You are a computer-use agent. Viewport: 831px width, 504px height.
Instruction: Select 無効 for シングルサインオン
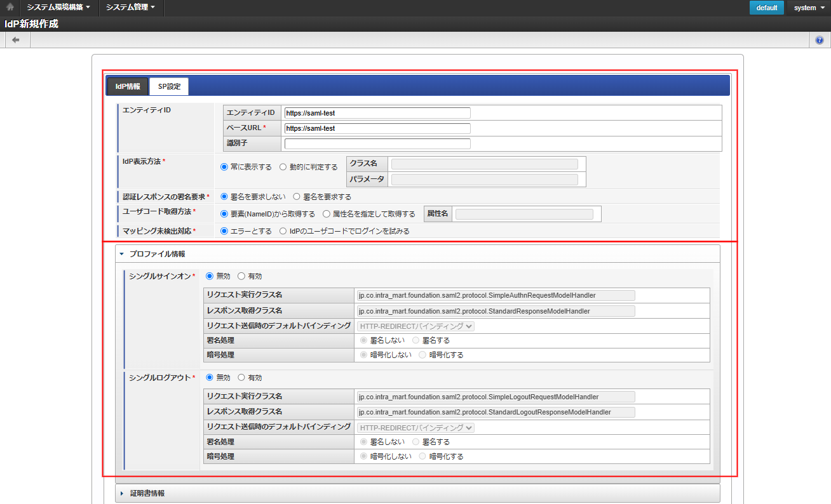pyautogui.click(x=210, y=276)
